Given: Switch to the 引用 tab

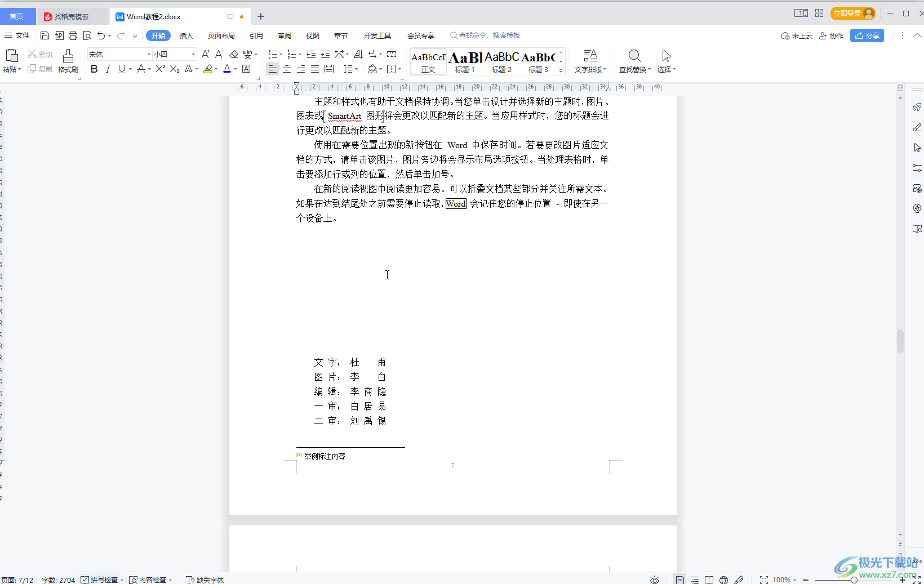Looking at the screenshot, I should pyautogui.click(x=256, y=35).
